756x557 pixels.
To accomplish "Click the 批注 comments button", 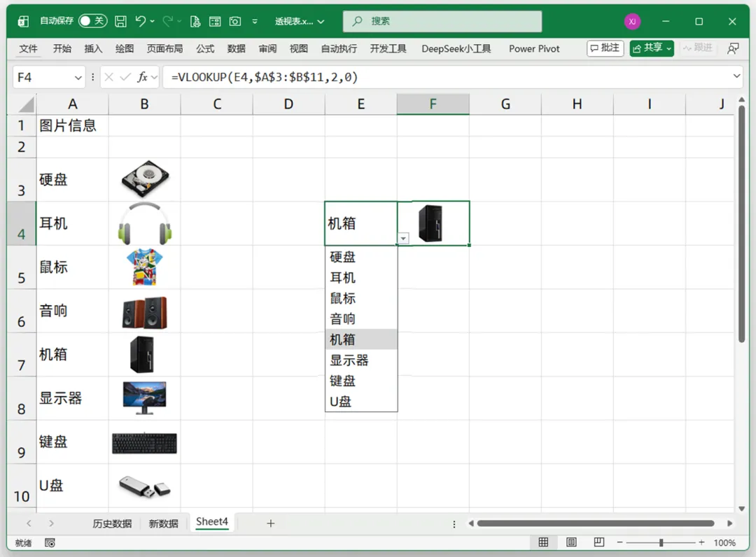I will click(x=605, y=48).
